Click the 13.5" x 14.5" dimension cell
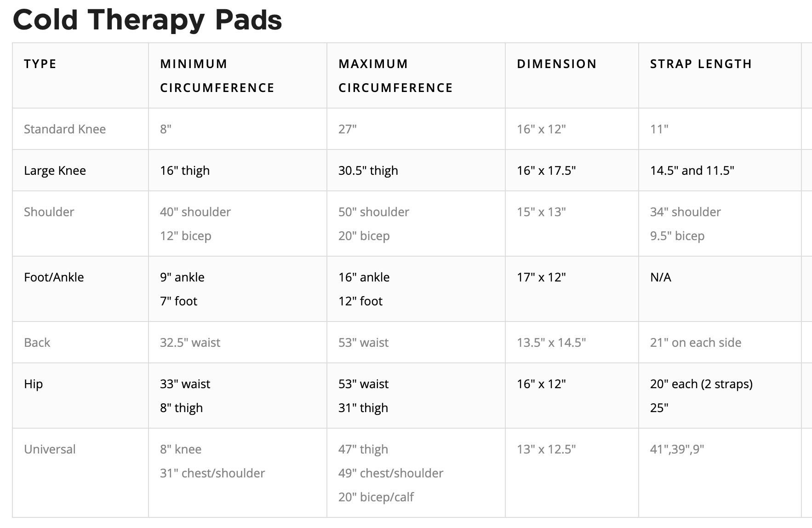The width and height of the screenshot is (812, 528). tap(551, 343)
